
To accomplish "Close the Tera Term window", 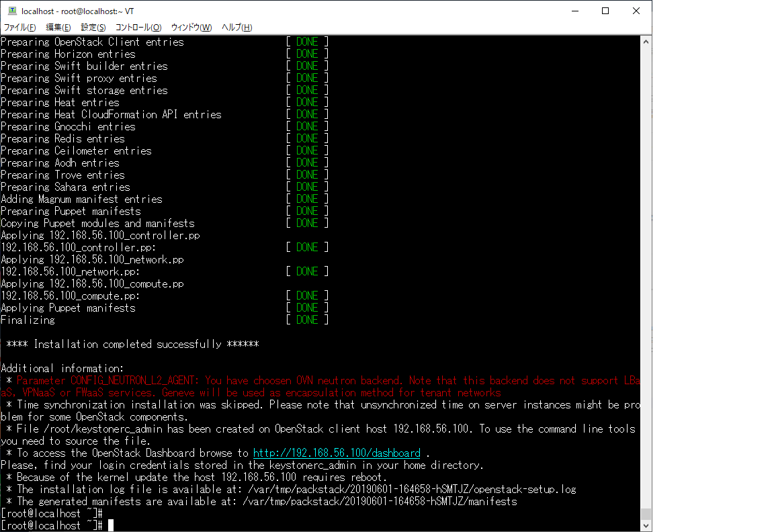I will coord(636,11).
